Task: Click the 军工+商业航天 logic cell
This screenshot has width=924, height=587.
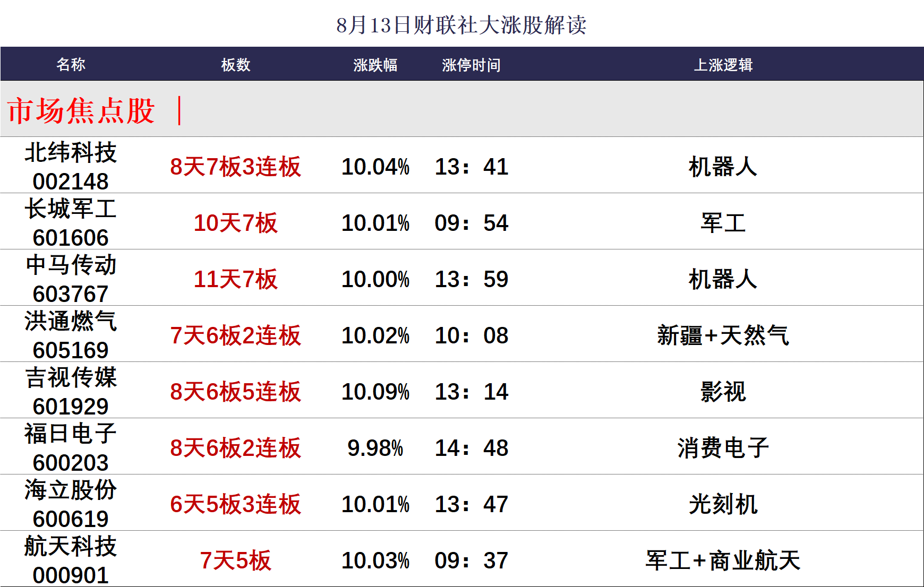Action: 723,560
